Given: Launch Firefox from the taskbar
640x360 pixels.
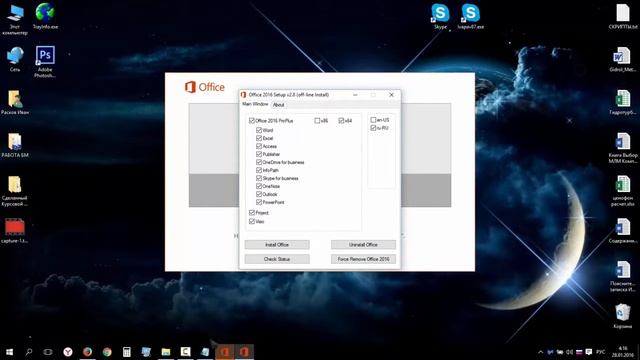Looking at the screenshot, I should pos(87,351).
